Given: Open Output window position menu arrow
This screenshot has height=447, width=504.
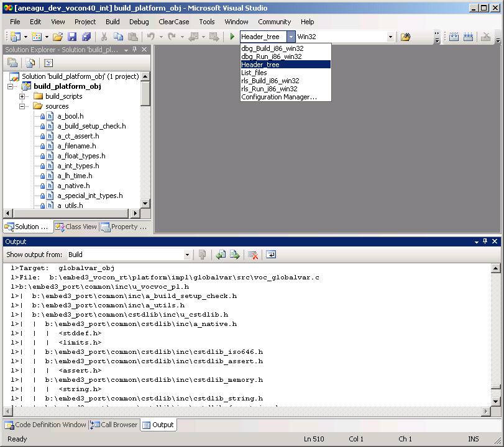Looking at the screenshot, I should (477, 242).
